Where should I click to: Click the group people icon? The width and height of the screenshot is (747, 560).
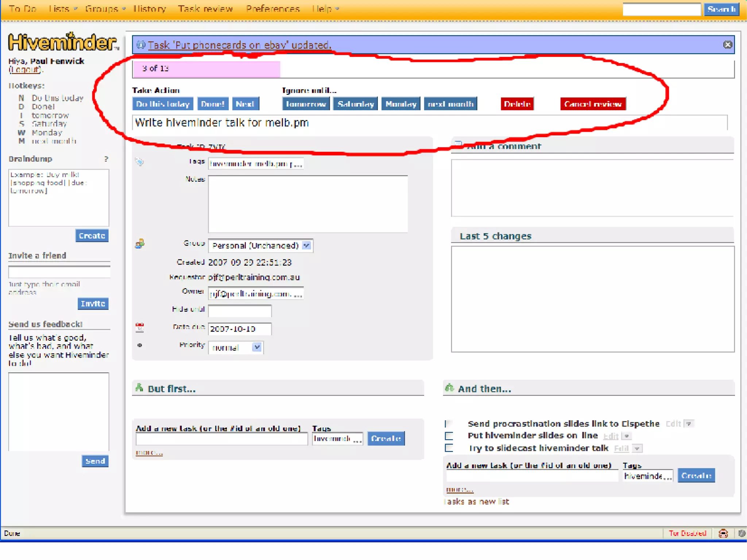coord(140,244)
